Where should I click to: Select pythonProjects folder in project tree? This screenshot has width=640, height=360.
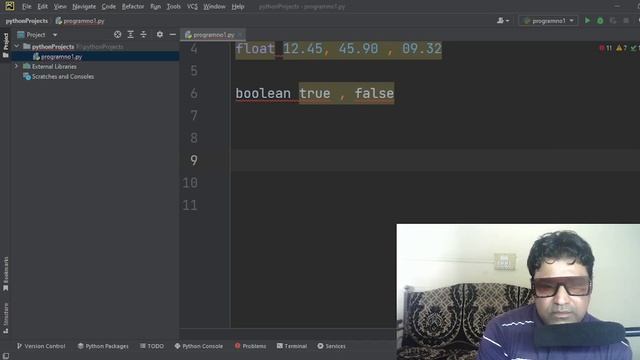[x=53, y=47]
